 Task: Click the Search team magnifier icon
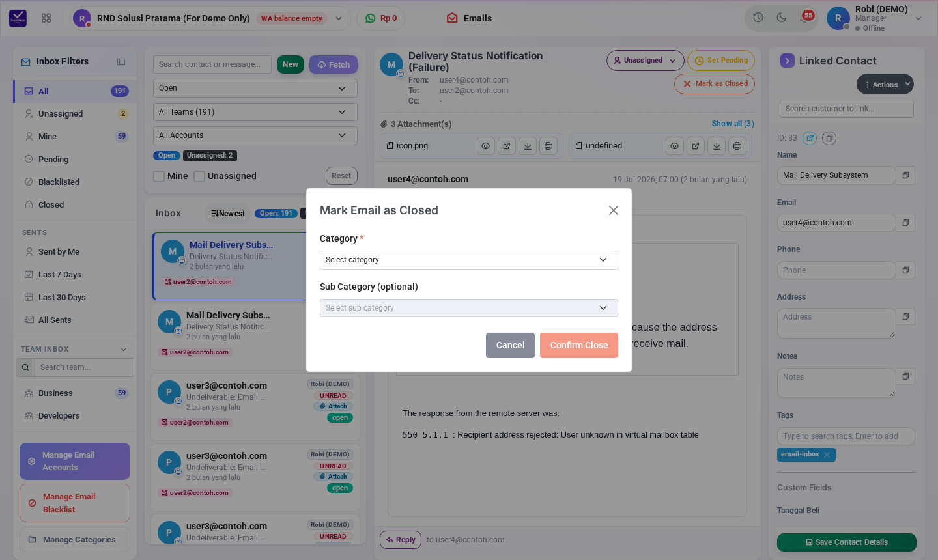coord(25,367)
